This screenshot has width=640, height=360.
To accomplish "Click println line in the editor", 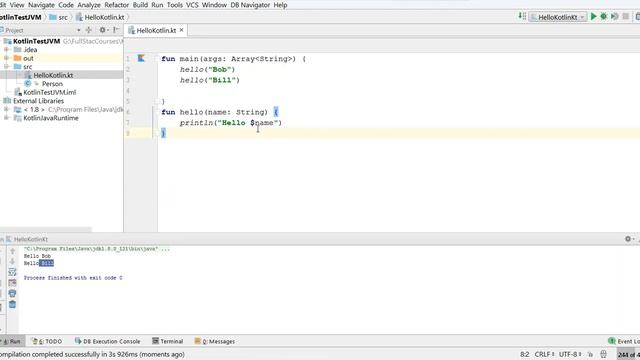I will [231, 122].
